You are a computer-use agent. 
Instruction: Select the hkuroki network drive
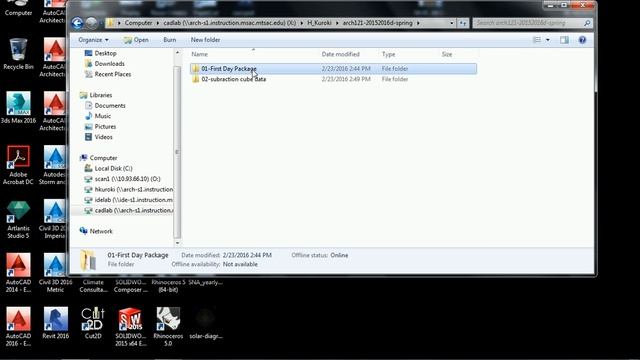(x=128, y=189)
